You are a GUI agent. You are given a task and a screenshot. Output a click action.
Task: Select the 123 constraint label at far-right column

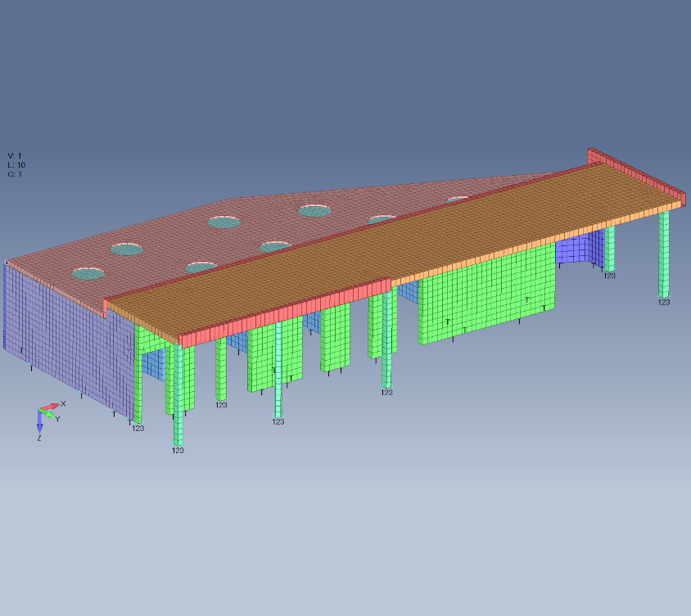(664, 302)
